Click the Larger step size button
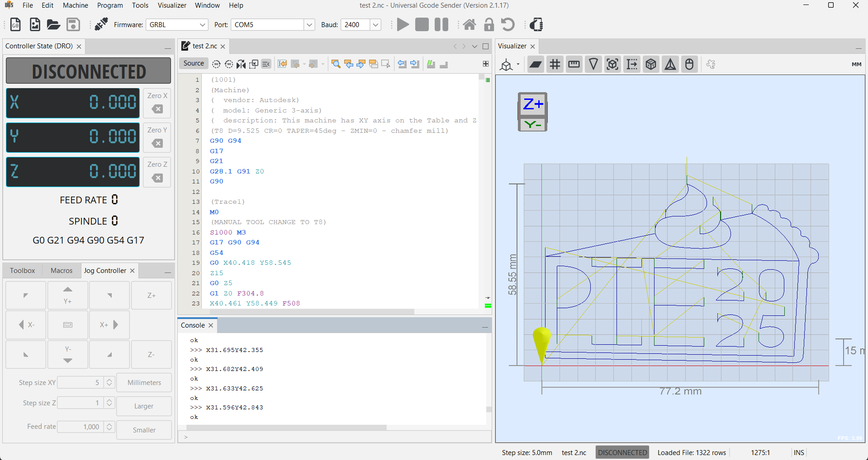Screen dimensions: 868x460 [144, 406]
